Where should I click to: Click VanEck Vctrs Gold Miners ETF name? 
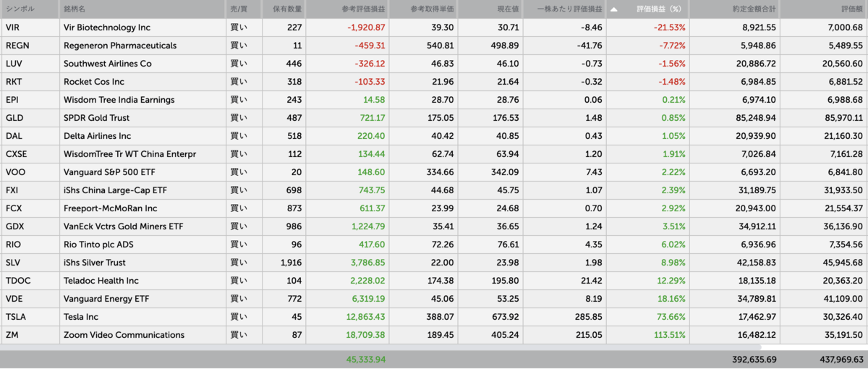[124, 226]
